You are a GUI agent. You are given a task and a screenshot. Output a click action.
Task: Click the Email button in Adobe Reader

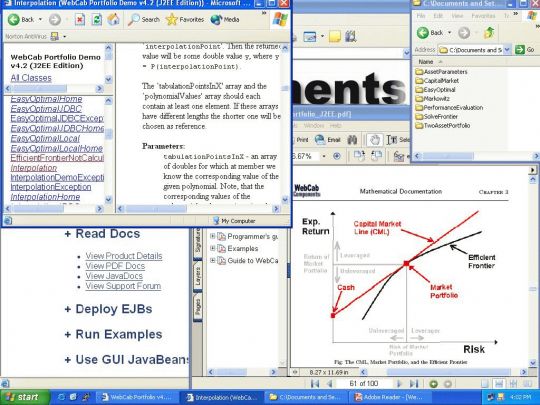click(x=328, y=140)
